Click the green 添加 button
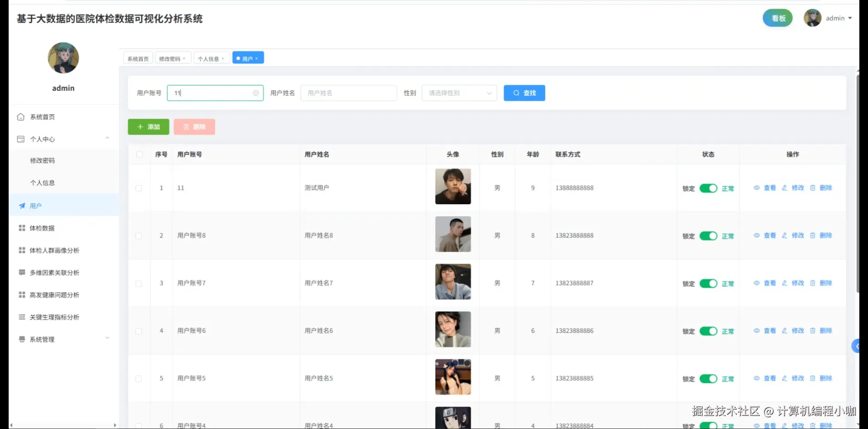The image size is (868, 429). [148, 127]
